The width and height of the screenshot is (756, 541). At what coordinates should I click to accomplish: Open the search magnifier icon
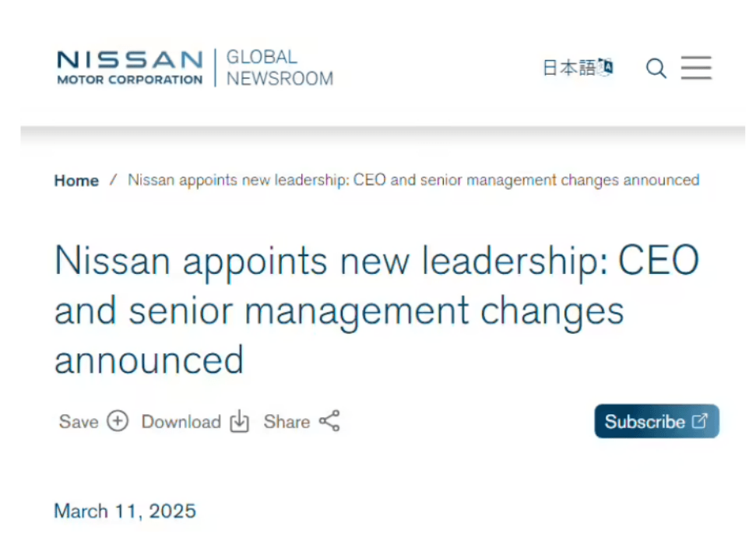pos(656,68)
